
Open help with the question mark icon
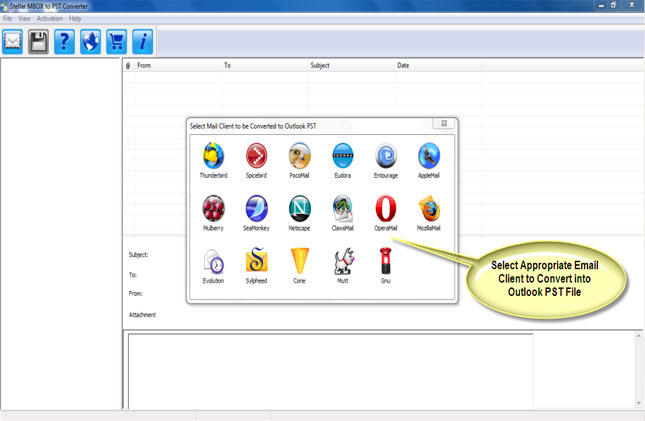pyautogui.click(x=65, y=42)
